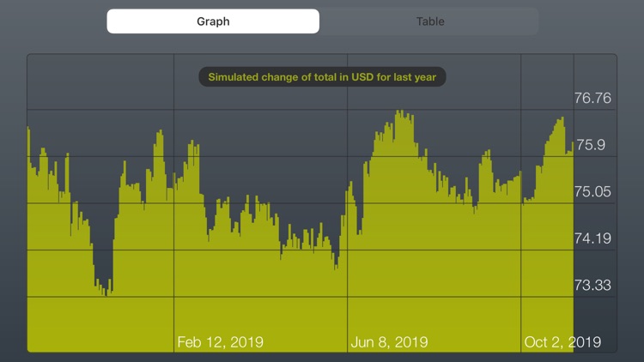The width and height of the screenshot is (644, 362).
Task: Select the 74.19 axis value label
Action: (x=592, y=238)
